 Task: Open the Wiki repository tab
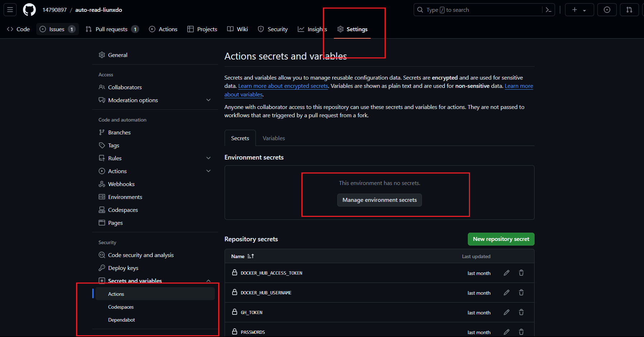238,29
